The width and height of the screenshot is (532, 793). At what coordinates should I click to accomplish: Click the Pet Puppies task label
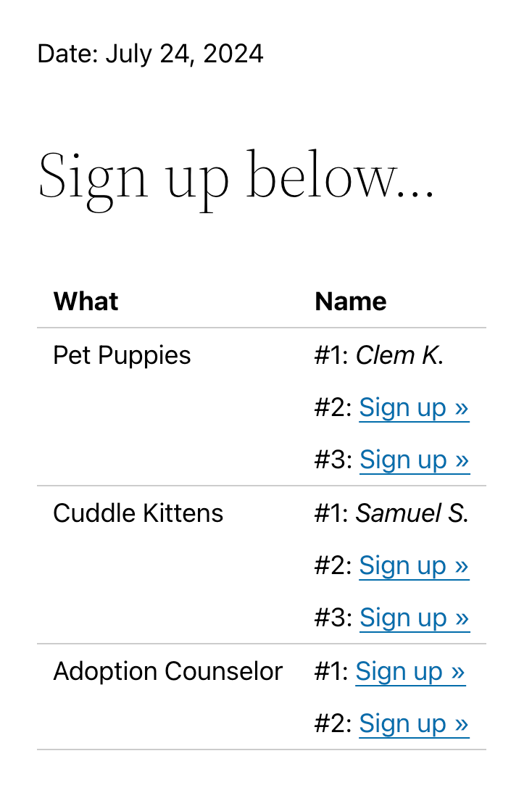(x=122, y=355)
